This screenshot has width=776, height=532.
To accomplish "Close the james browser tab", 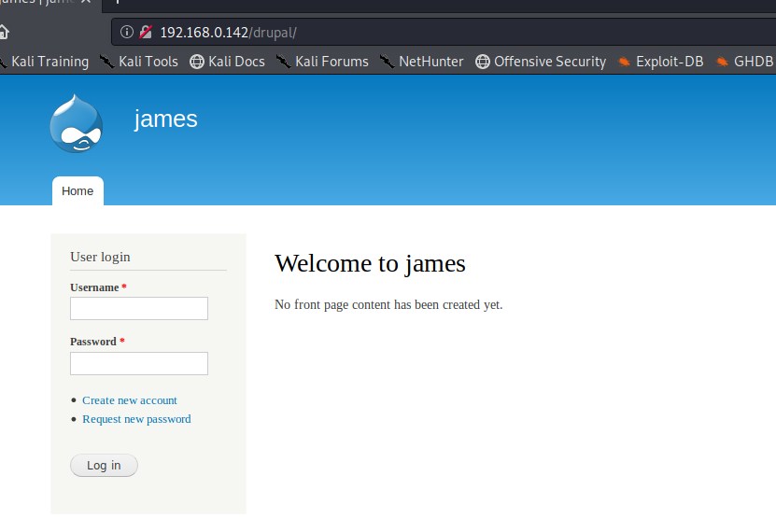I will 86,2.
